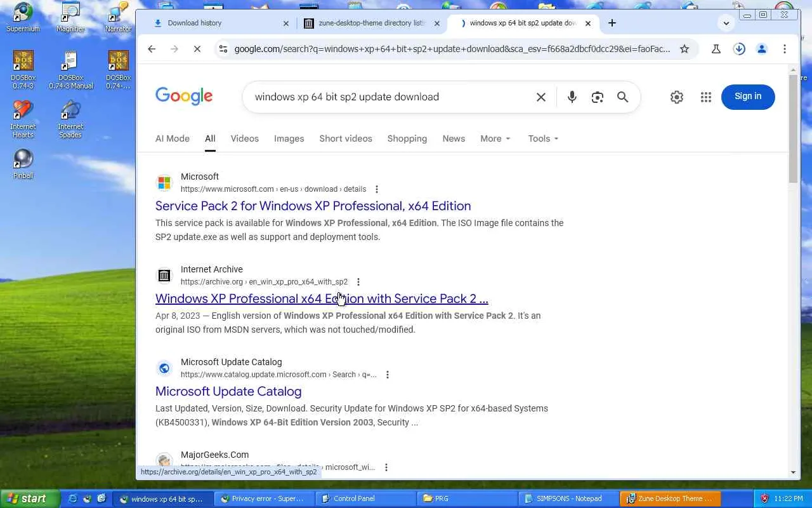Viewport: 812px width, 508px height.
Task: Select the Short videos search tab
Action: (x=346, y=138)
